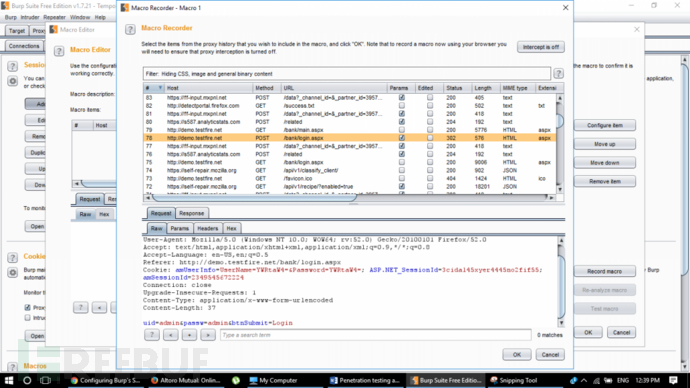Click Move up button

pos(605,144)
